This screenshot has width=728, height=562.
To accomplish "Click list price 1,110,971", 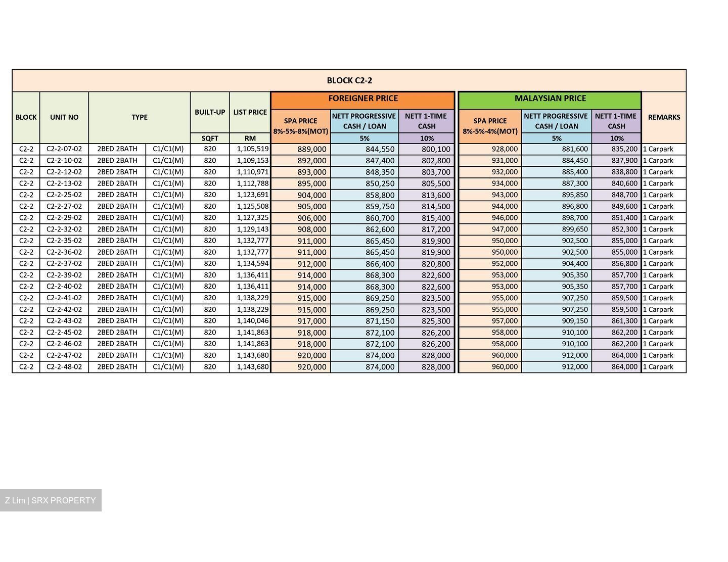I will click(253, 172).
